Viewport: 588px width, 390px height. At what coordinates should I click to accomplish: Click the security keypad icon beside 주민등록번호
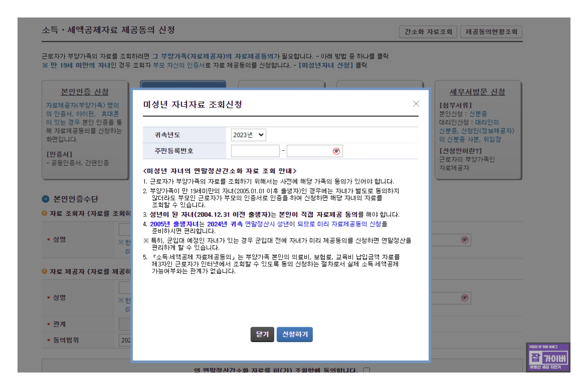tap(336, 151)
